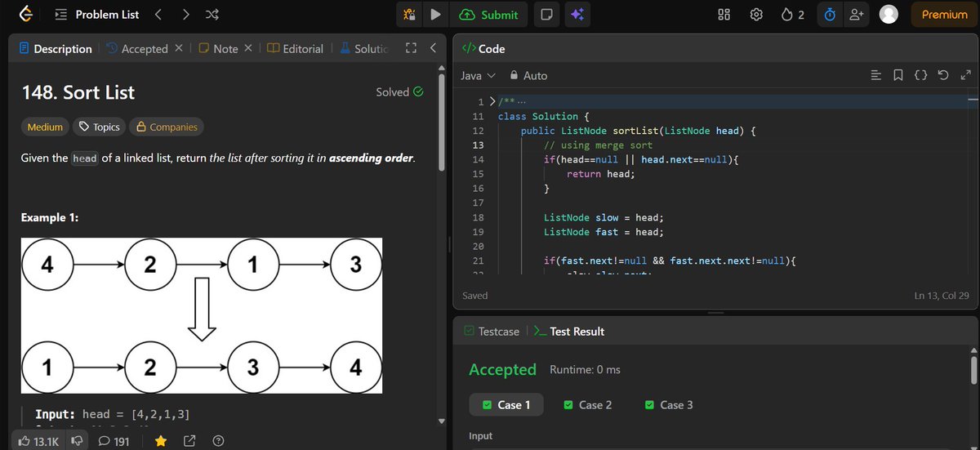Reset code with the undo arrow icon
Viewport: 980px width, 450px height.
pyautogui.click(x=943, y=75)
